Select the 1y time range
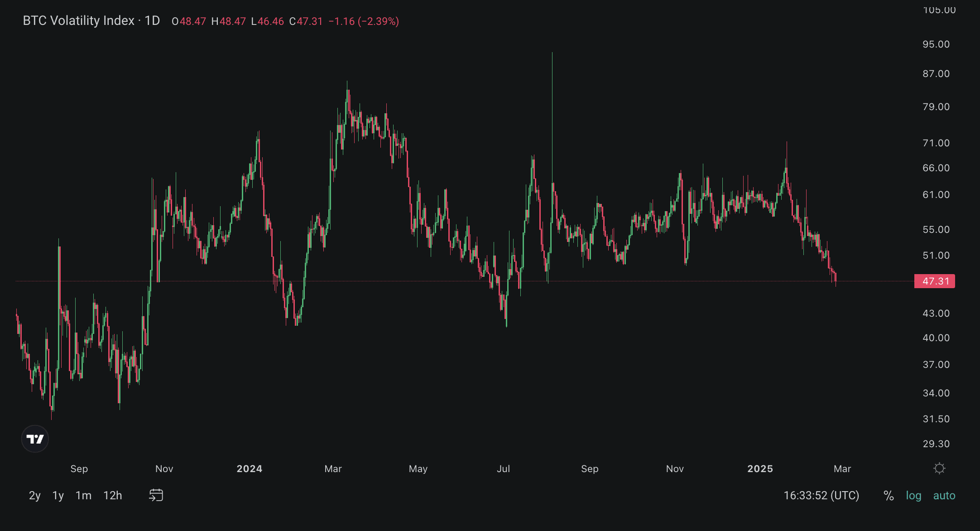Screen dimensions: 980x531 pos(58,496)
